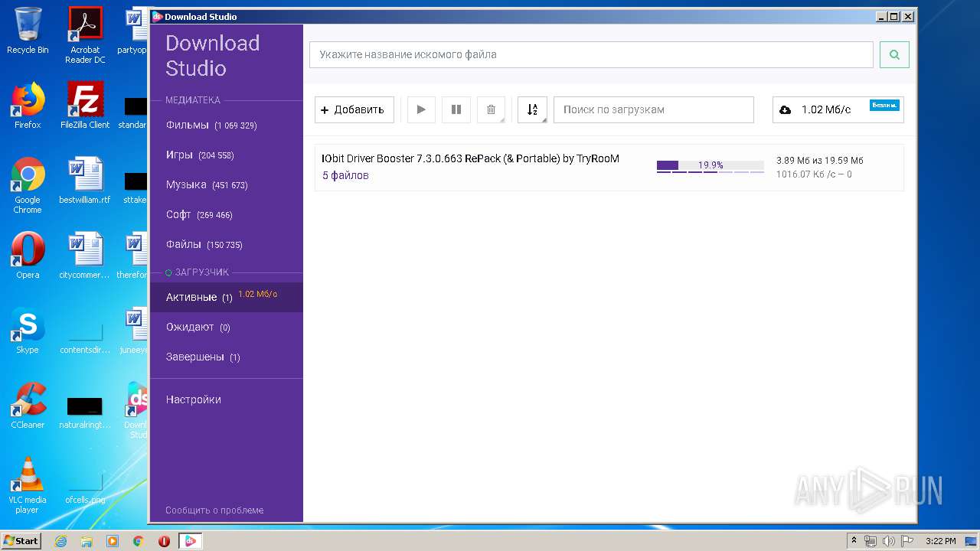Image resolution: width=980 pixels, height=551 pixels.
Task: Open Firefox desktop icon
Action: [x=28, y=106]
